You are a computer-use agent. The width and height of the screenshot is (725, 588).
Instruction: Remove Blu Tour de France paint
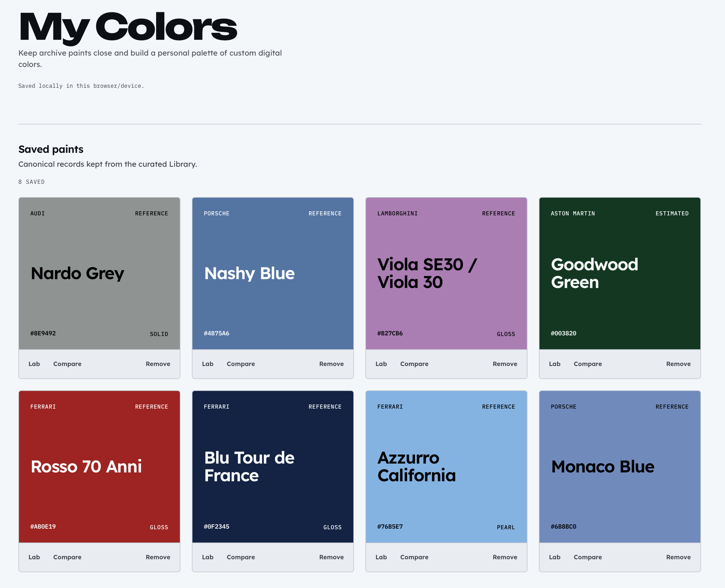pos(332,557)
